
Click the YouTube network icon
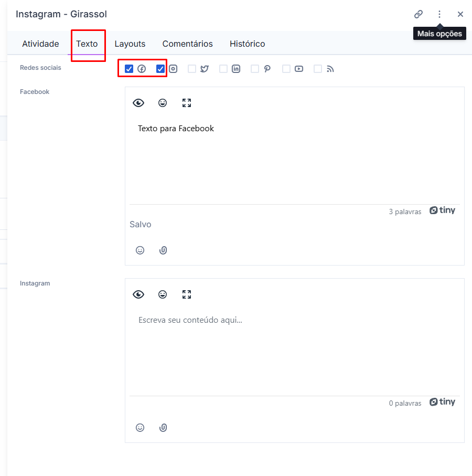click(x=299, y=69)
